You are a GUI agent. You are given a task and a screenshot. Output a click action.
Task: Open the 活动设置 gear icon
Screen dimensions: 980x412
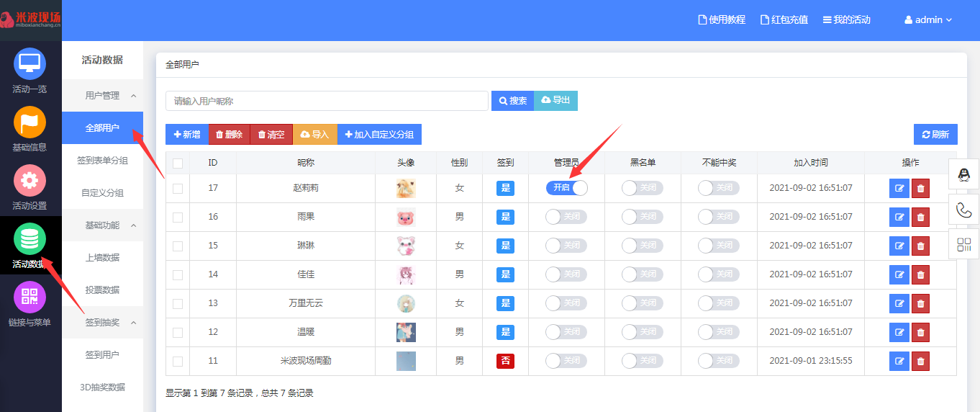(x=30, y=181)
